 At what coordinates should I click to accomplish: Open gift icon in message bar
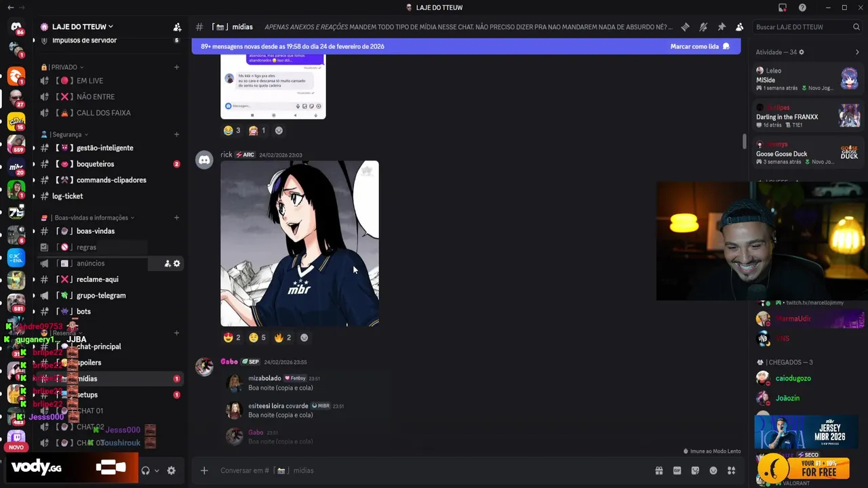pyautogui.click(x=658, y=470)
